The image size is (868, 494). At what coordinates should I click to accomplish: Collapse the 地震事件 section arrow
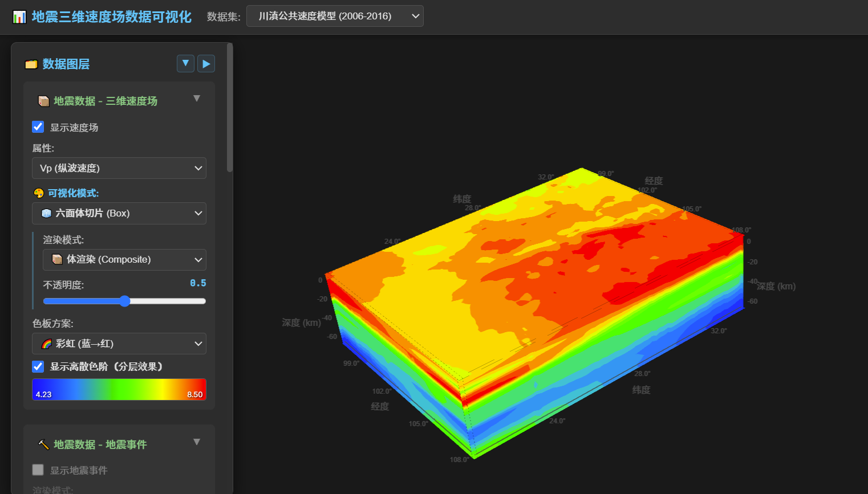(197, 442)
